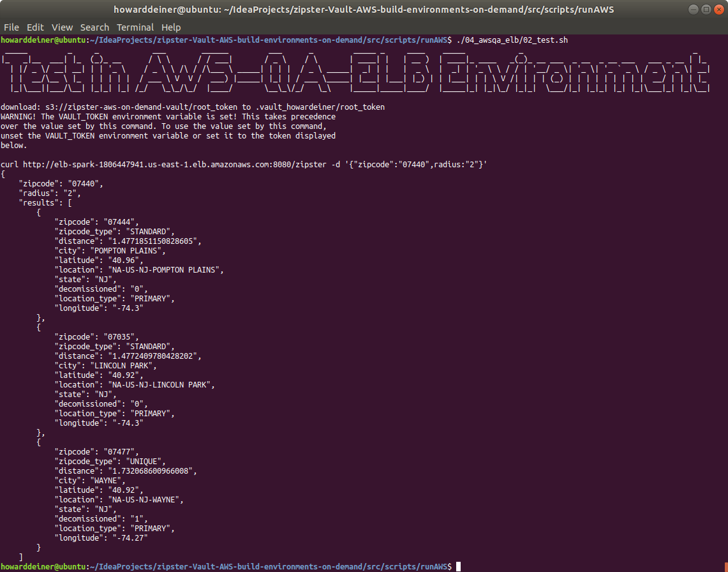Click "latitude": "40.96"
728x572 pixels.
[99, 260]
